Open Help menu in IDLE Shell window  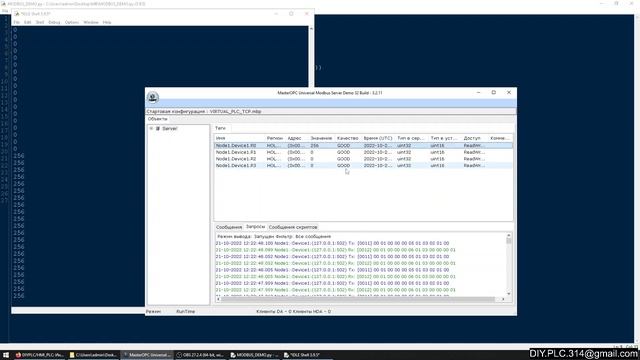107,22
